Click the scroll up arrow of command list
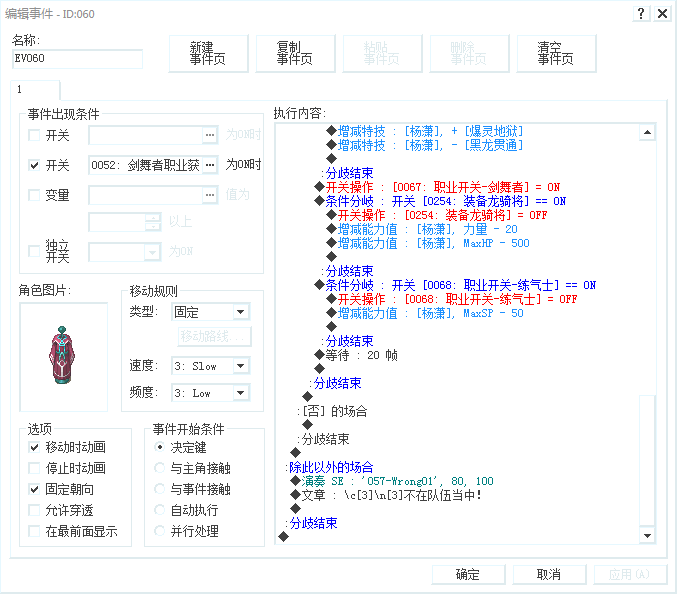This screenshot has width=677, height=594. [x=647, y=133]
